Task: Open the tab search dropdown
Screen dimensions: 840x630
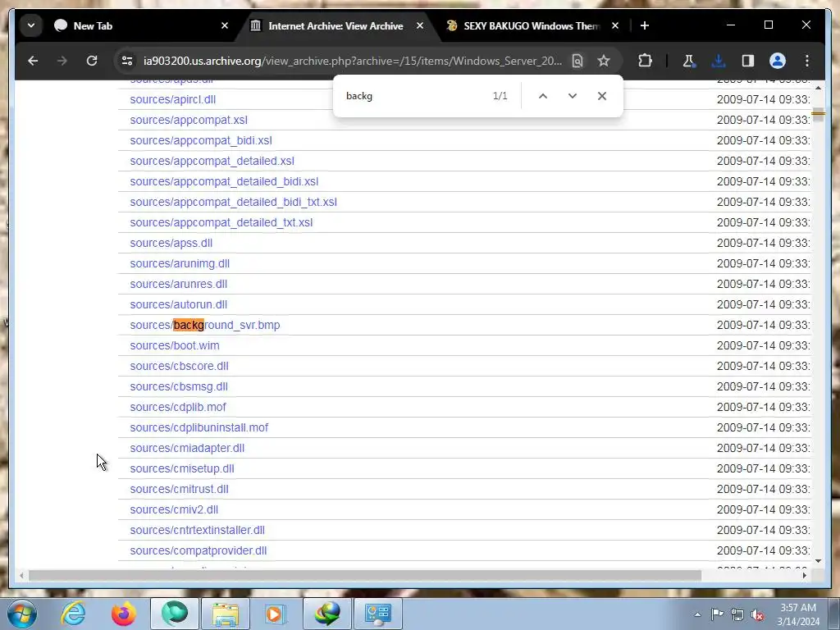Action: (31, 25)
